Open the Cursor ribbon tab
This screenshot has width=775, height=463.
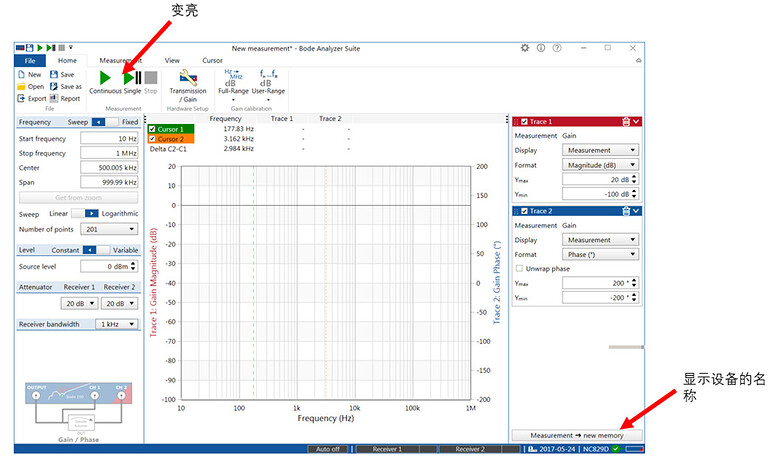pos(213,61)
